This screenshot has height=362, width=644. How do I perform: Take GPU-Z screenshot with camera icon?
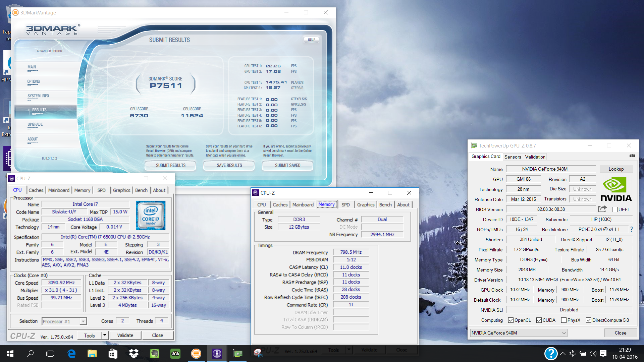pyautogui.click(x=632, y=156)
